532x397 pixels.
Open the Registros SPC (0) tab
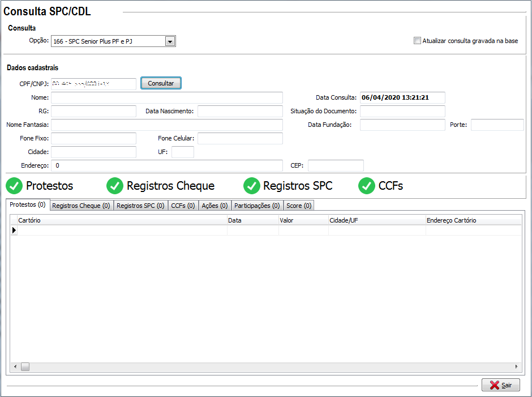point(140,206)
